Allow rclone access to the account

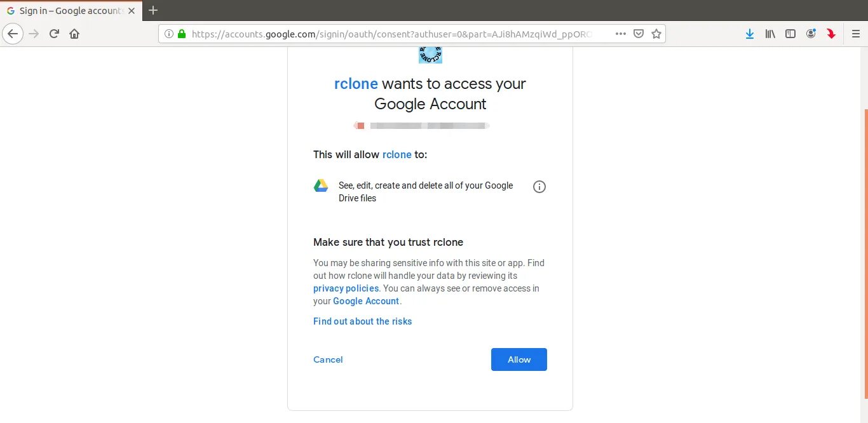click(519, 359)
